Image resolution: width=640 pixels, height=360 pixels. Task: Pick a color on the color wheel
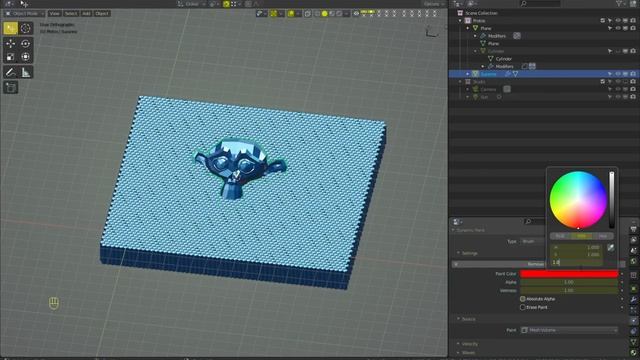pos(578,200)
